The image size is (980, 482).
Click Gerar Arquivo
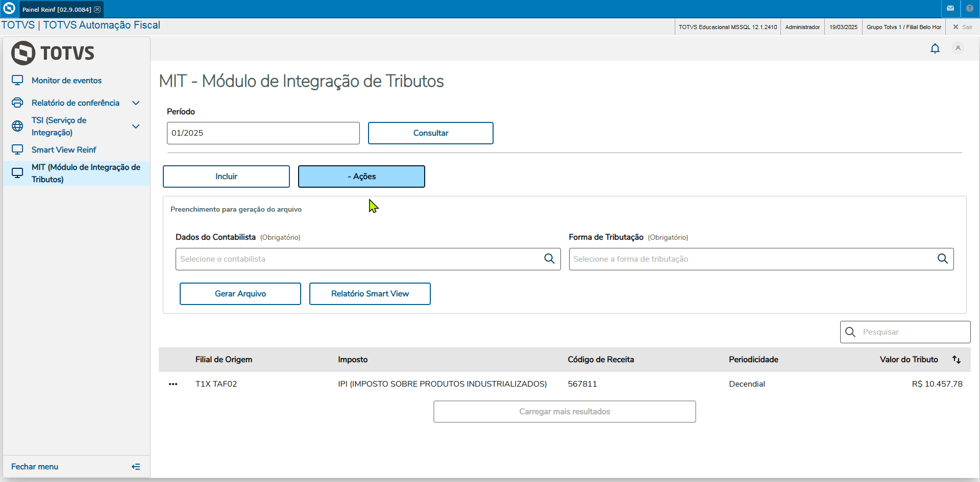pyautogui.click(x=240, y=294)
